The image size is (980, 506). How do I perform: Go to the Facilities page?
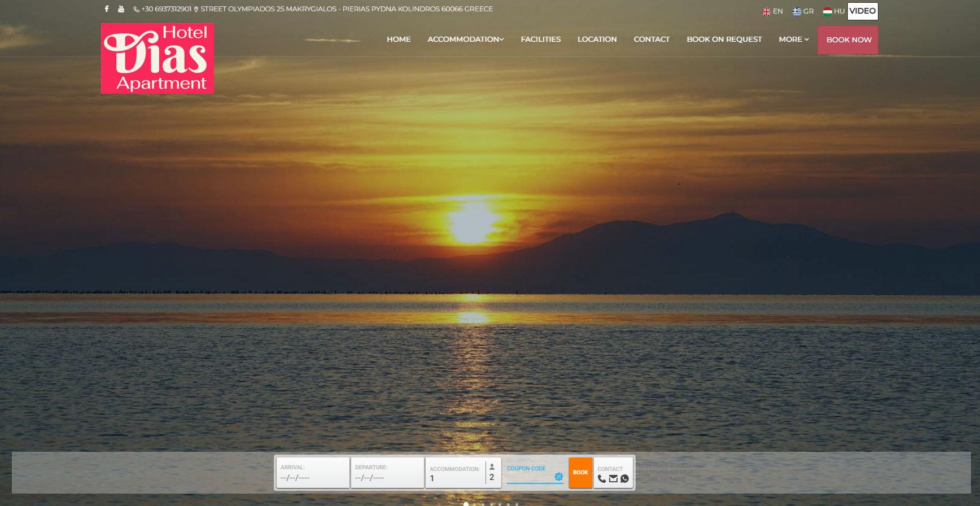click(x=540, y=40)
